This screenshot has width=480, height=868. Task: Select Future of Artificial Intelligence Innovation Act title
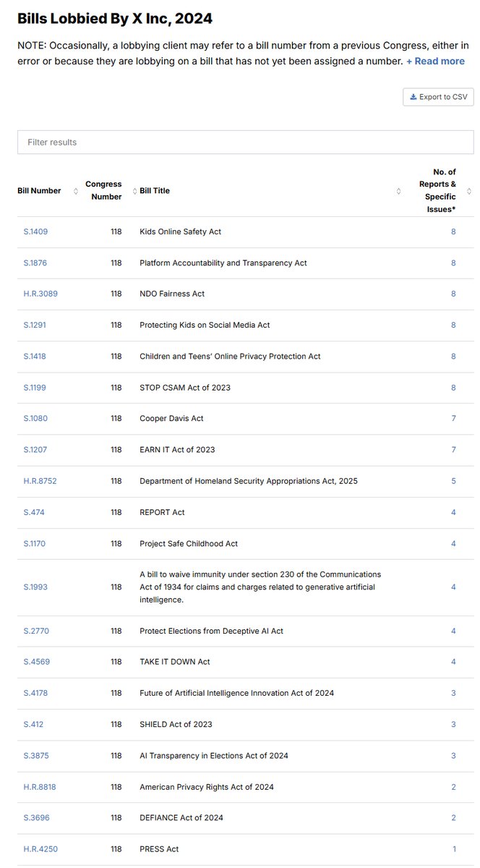(x=236, y=694)
